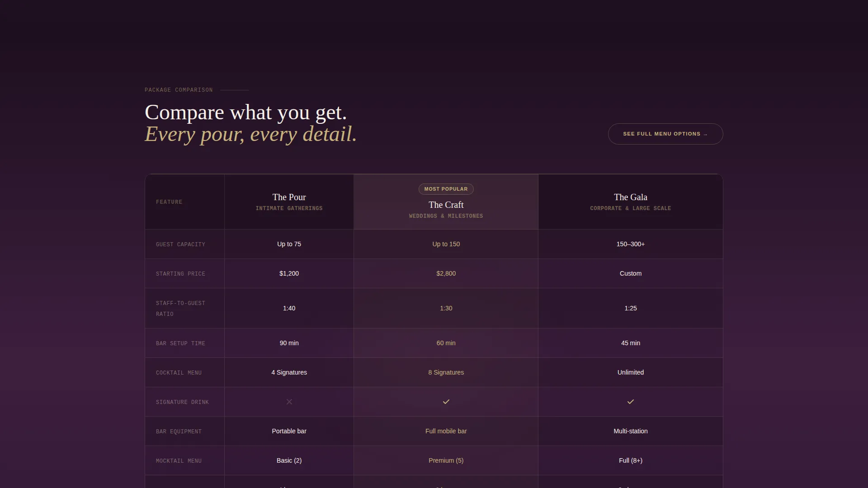Click the 45 min setup value
Viewport: 868px width, 488px height.
pos(631,343)
